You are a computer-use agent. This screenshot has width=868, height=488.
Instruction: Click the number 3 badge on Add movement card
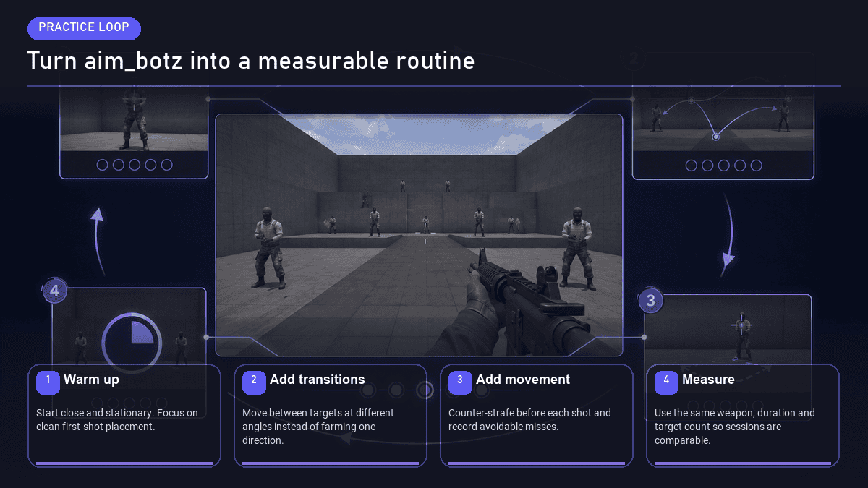point(460,383)
